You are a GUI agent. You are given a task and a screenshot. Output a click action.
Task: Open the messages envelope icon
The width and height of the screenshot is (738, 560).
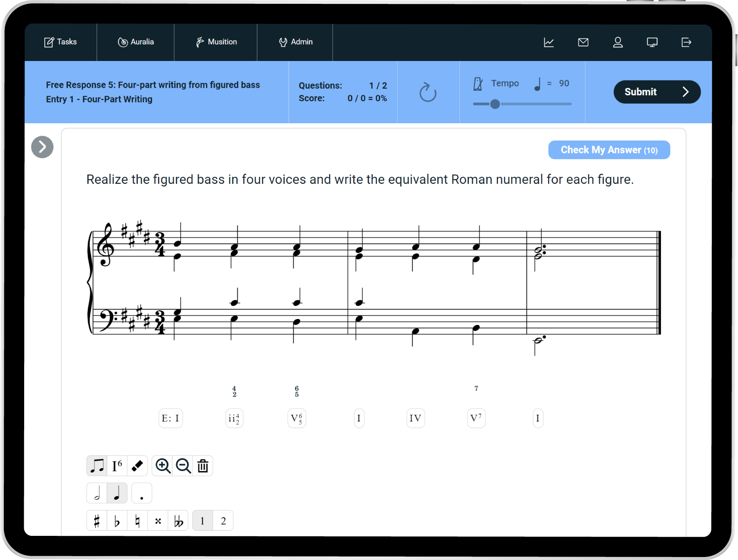583,42
